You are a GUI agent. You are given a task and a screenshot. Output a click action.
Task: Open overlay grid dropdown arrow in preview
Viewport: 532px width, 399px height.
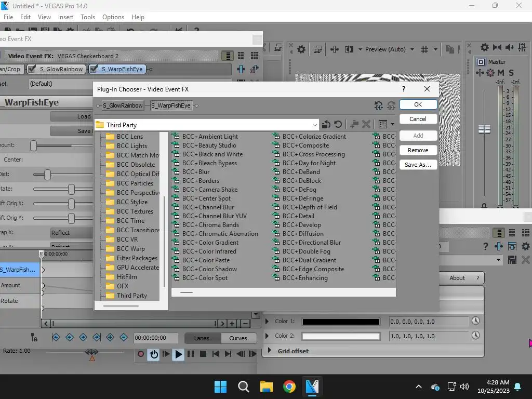point(435,49)
